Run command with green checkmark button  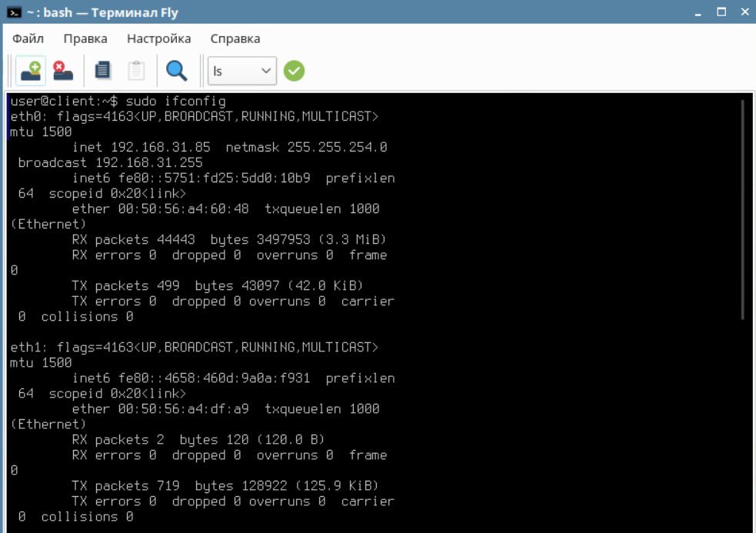[x=294, y=71]
